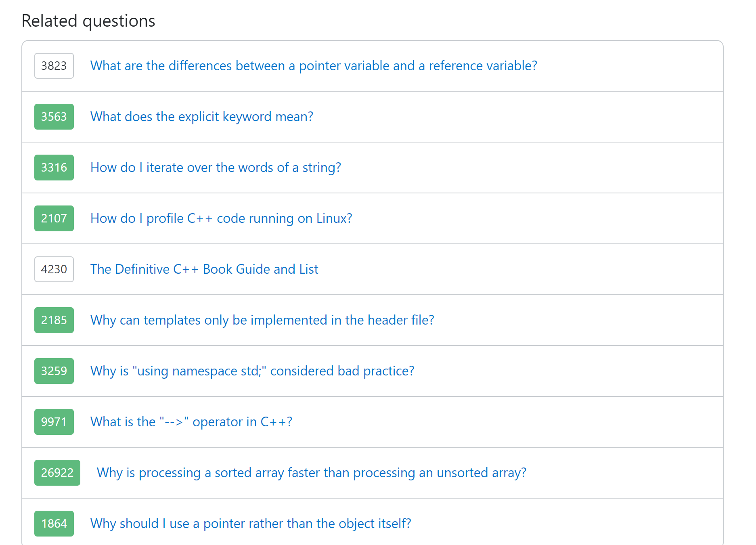Click the white 4230 score badge
Image resolution: width=756 pixels, height=545 pixels.
[54, 269]
